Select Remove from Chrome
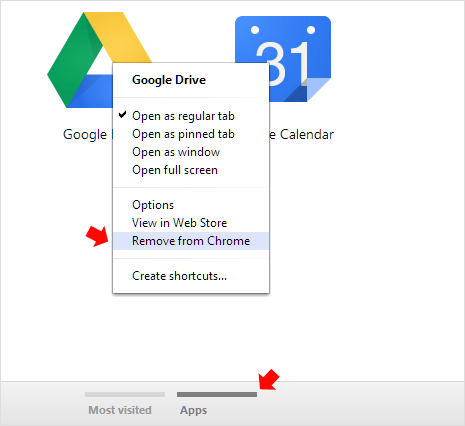 (x=191, y=241)
